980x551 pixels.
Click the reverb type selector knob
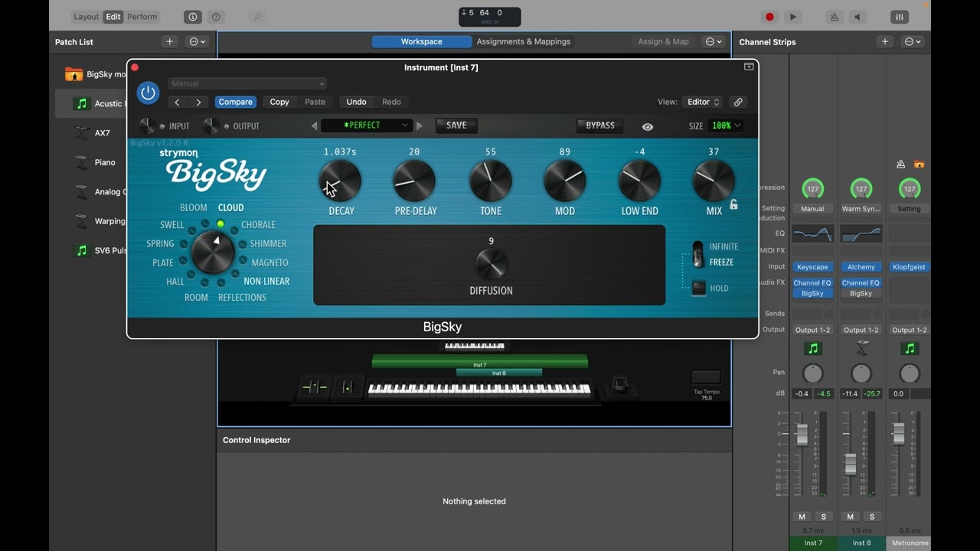213,253
